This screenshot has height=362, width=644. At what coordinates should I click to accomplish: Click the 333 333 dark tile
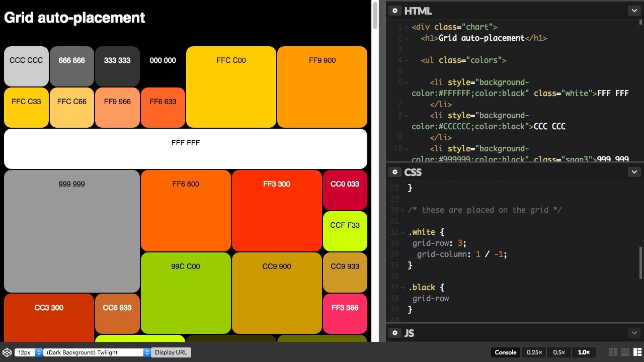click(117, 66)
